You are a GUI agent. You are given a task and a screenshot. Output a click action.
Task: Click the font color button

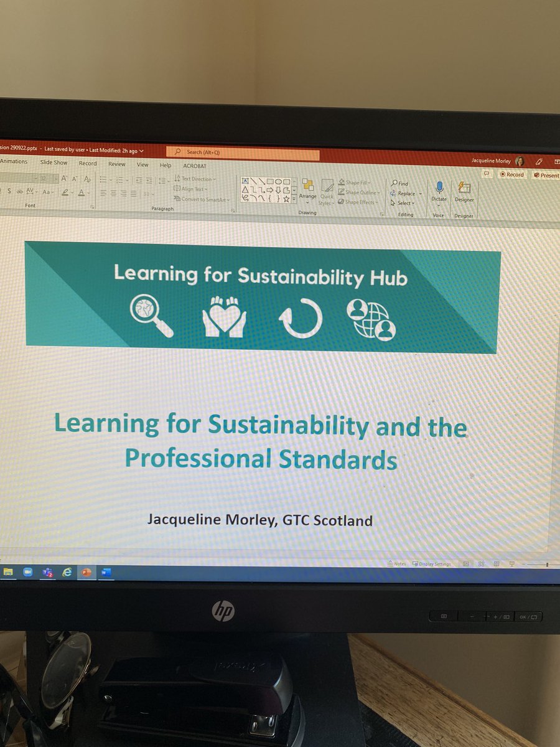coord(83,193)
